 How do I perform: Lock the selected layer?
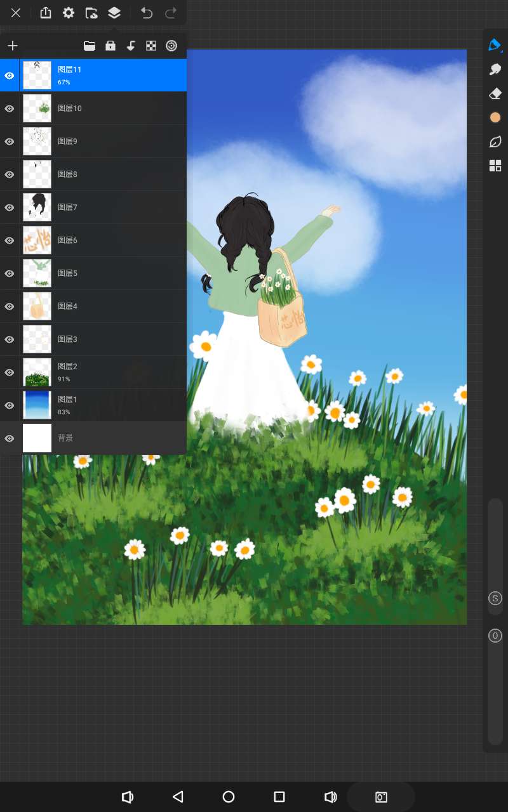(x=110, y=46)
